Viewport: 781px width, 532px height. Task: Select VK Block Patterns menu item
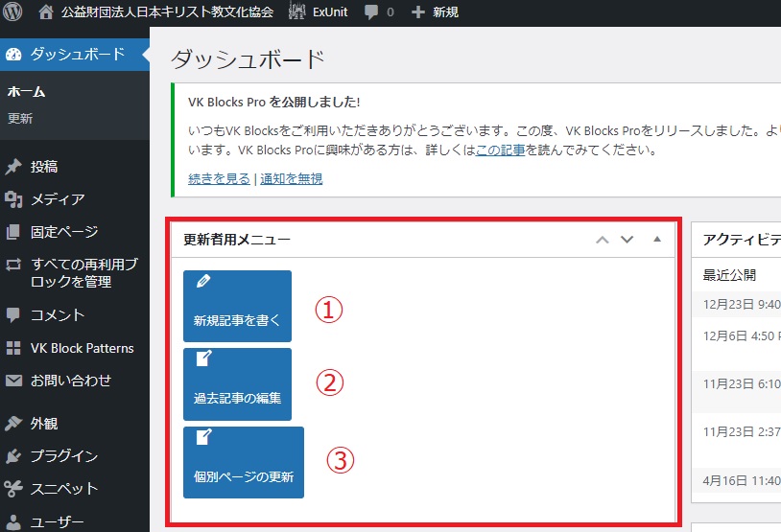[x=82, y=348]
